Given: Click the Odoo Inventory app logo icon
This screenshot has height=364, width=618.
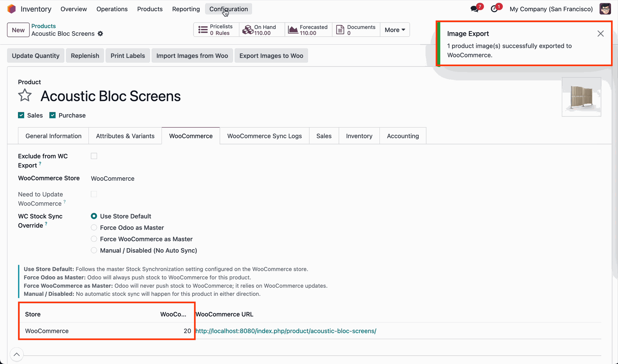Looking at the screenshot, I should pyautogui.click(x=12, y=9).
